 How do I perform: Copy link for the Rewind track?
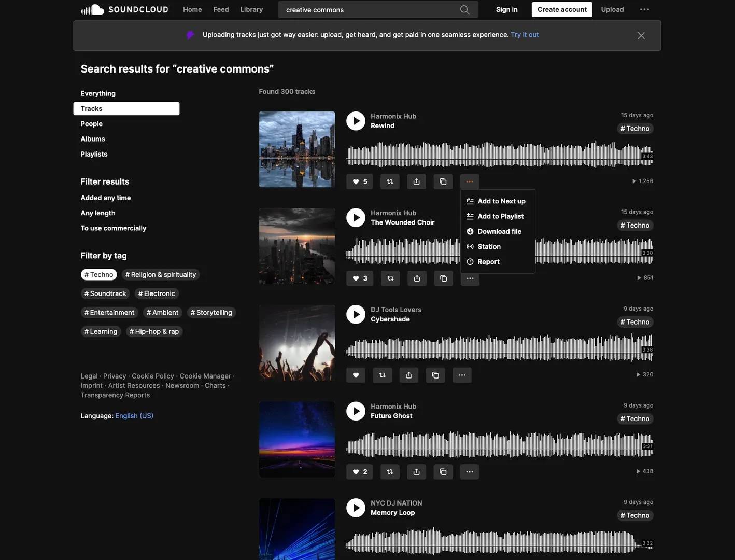coord(443,181)
